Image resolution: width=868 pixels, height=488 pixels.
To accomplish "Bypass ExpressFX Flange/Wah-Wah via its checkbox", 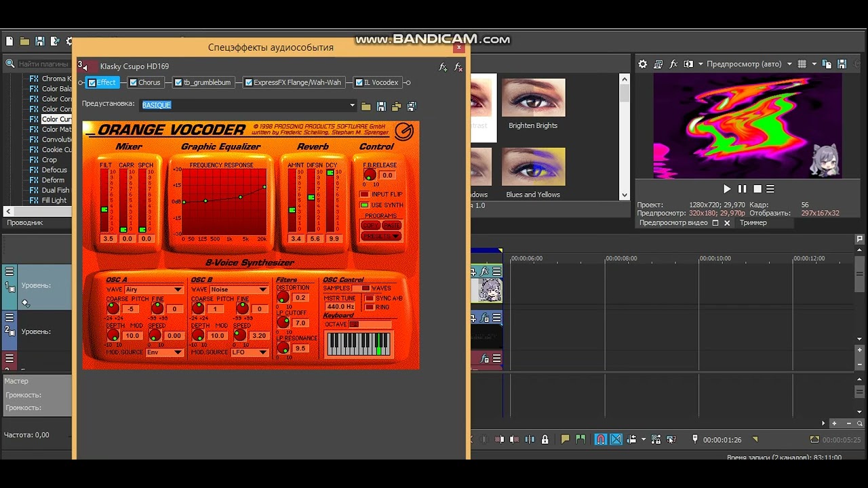I will [x=249, y=83].
